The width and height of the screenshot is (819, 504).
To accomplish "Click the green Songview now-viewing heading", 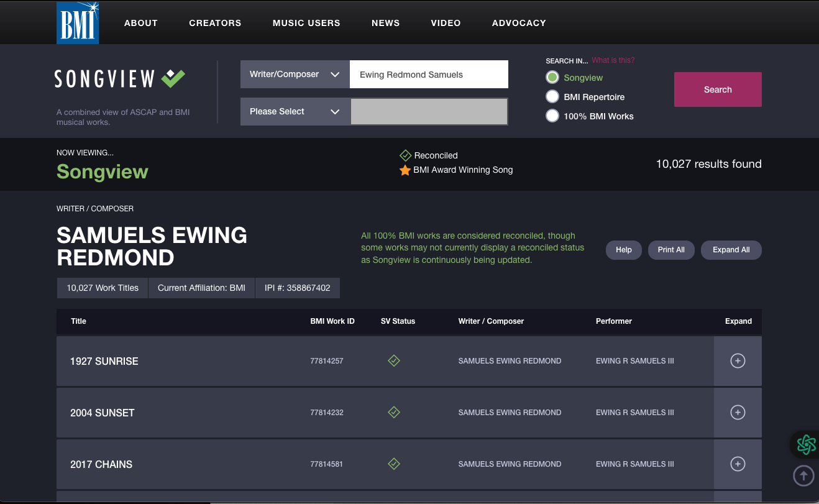I will 103,172.
